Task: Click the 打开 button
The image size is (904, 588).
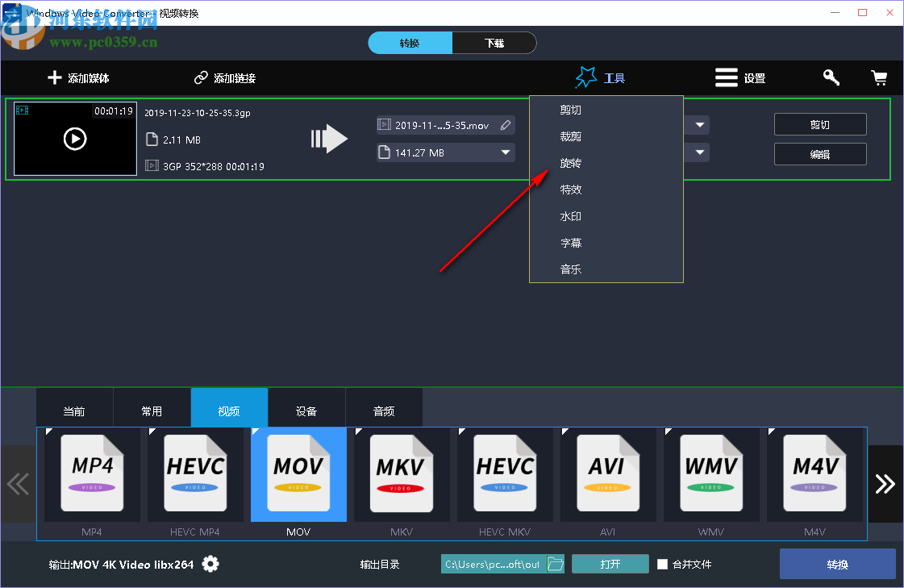Action: (610, 564)
